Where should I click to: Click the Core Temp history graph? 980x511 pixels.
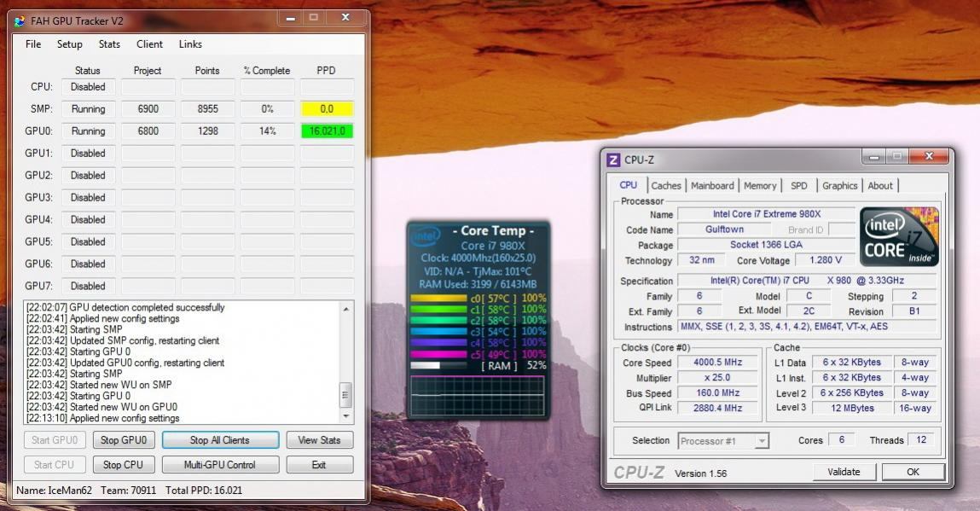coord(478,395)
